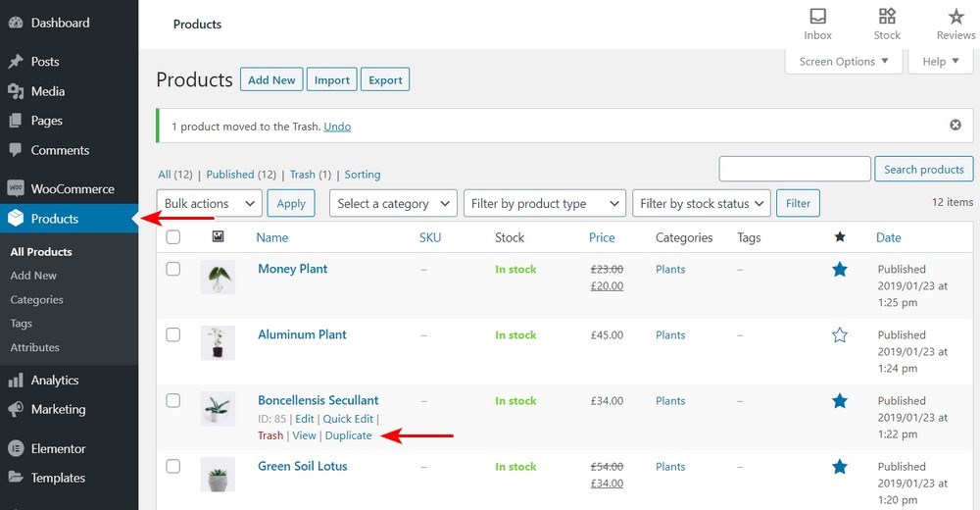Open Categories submenu item

point(37,300)
